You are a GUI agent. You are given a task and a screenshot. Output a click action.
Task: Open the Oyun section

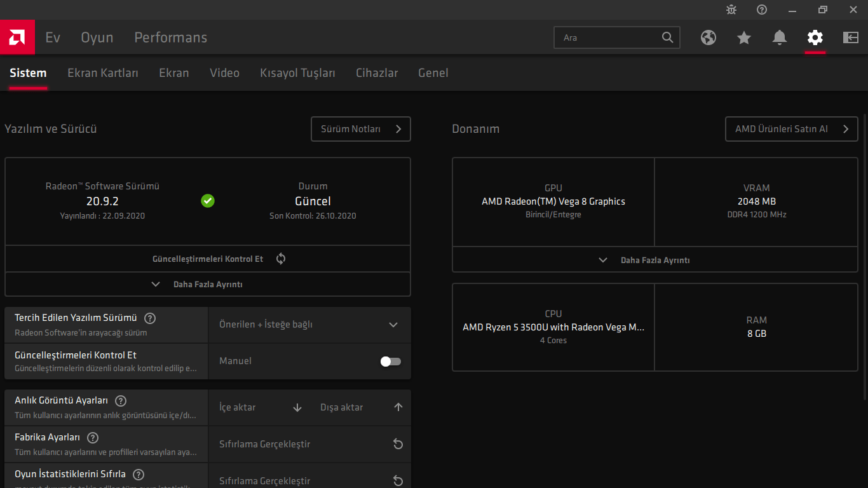(x=97, y=37)
